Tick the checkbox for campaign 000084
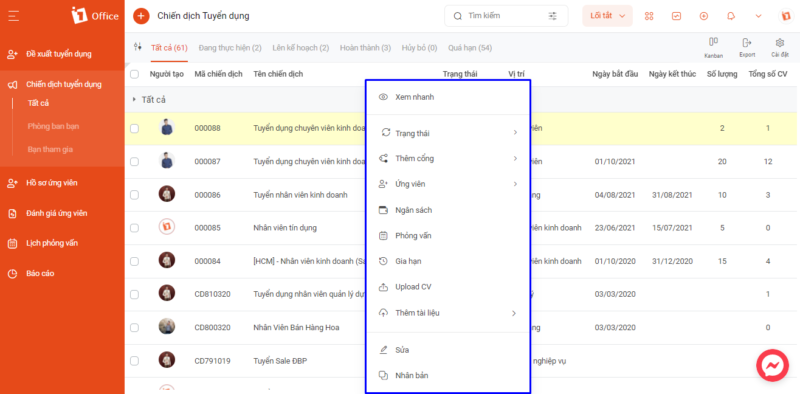Viewport: 800px width, 394px height. coord(135,261)
